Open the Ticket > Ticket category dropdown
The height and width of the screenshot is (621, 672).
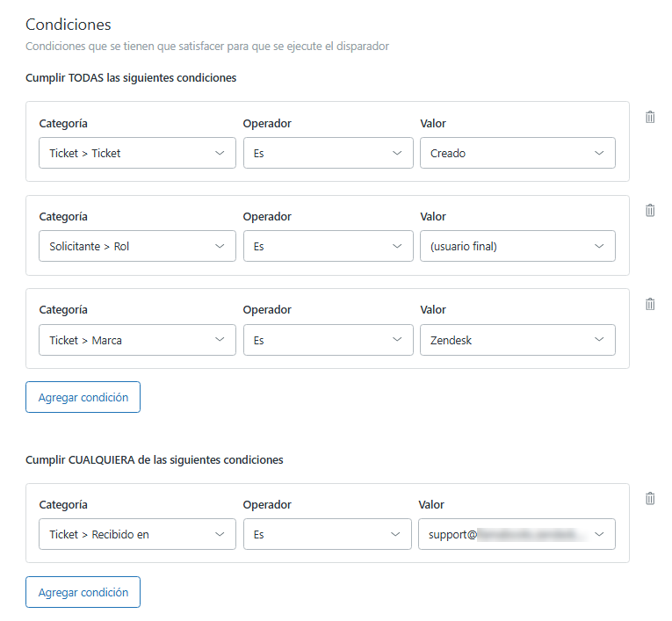coord(137,153)
